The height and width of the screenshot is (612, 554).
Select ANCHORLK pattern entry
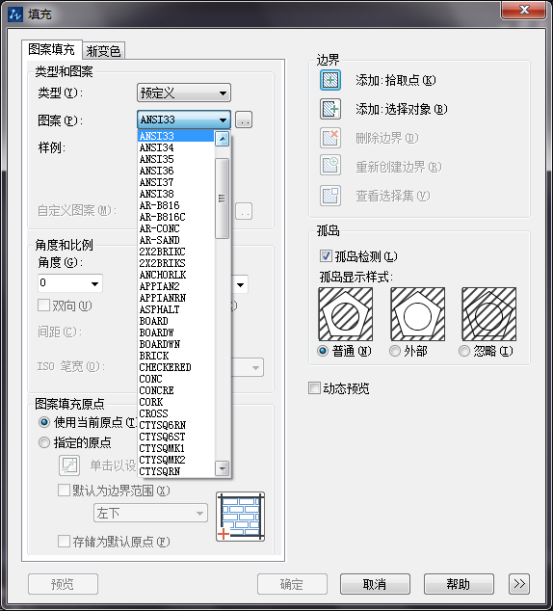[176, 275]
